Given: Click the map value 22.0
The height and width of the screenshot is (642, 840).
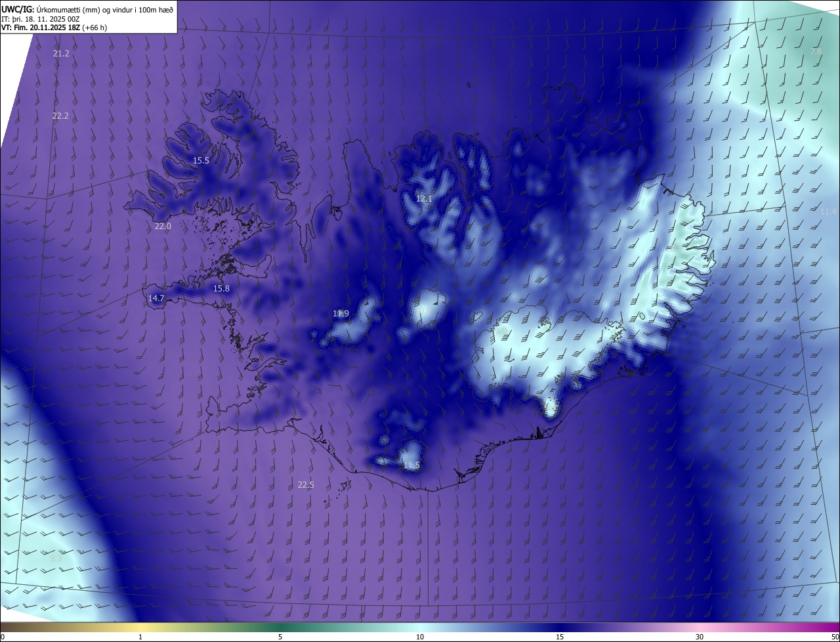Looking at the screenshot, I should pos(163,226).
